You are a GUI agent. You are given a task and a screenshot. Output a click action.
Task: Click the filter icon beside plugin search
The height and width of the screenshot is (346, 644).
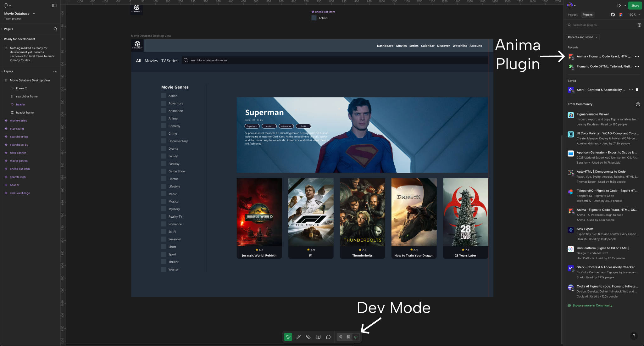pos(639,25)
